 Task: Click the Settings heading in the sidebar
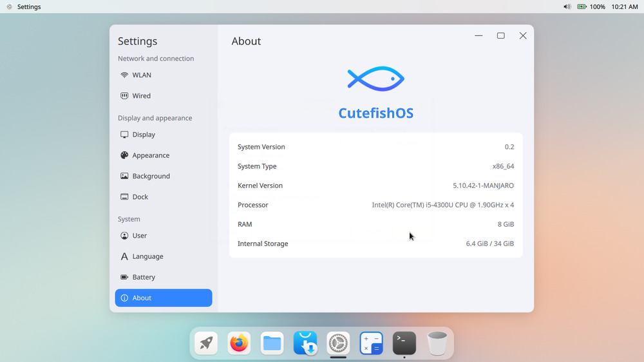coord(138,41)
